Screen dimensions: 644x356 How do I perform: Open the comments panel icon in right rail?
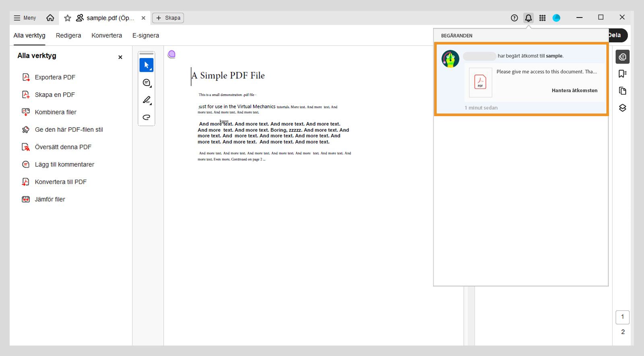pyautogui.click(x=623, y=57)
